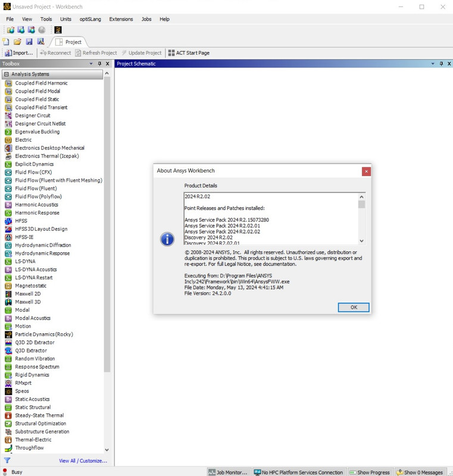
Task: Close the Toolbox panel
Action: click(x=108, y=64)
